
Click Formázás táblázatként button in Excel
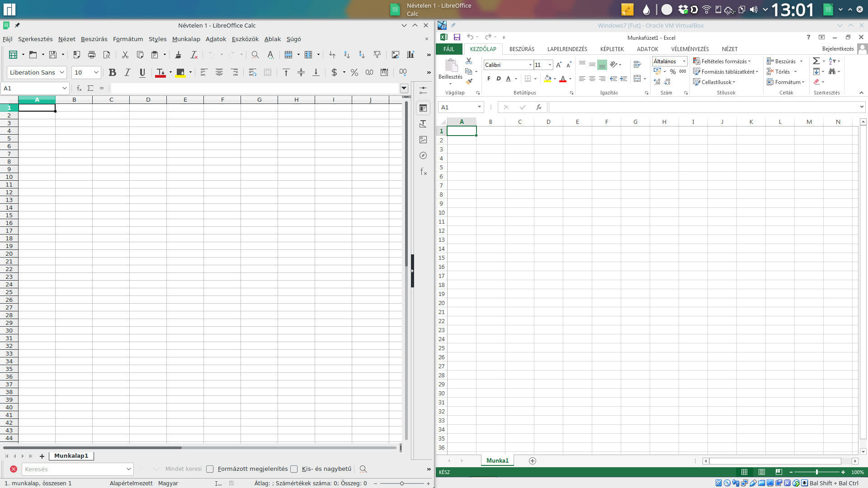(x=726, y=71)
